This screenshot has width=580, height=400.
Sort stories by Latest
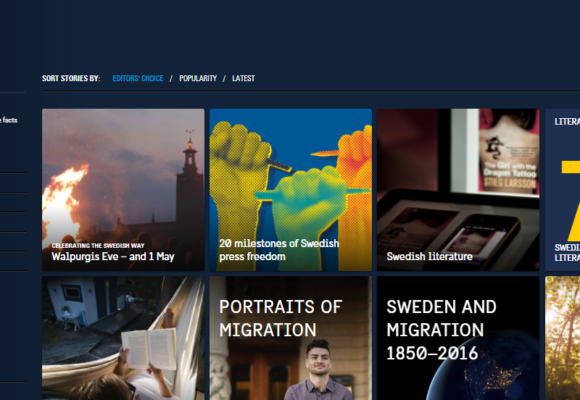tap(243, 78)
